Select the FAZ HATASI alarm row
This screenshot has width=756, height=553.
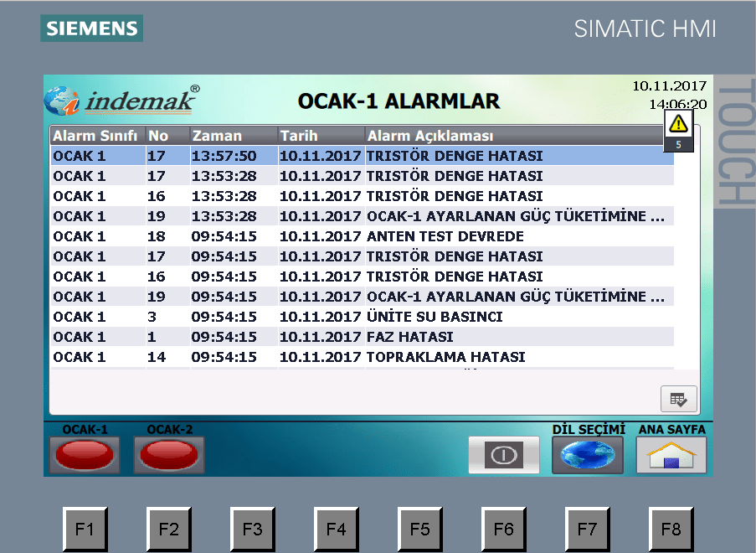(362, 337)
